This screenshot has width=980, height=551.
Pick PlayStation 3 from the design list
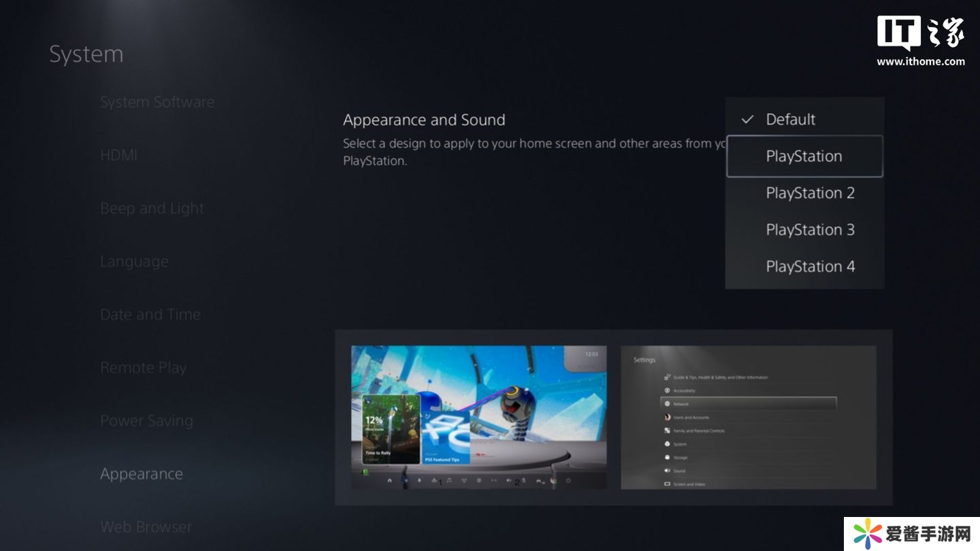pyautogui.click(x=810, y=230)
